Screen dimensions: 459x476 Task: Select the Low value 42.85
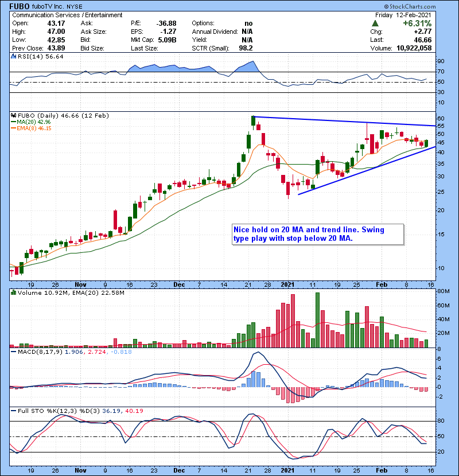click(56, 40)
